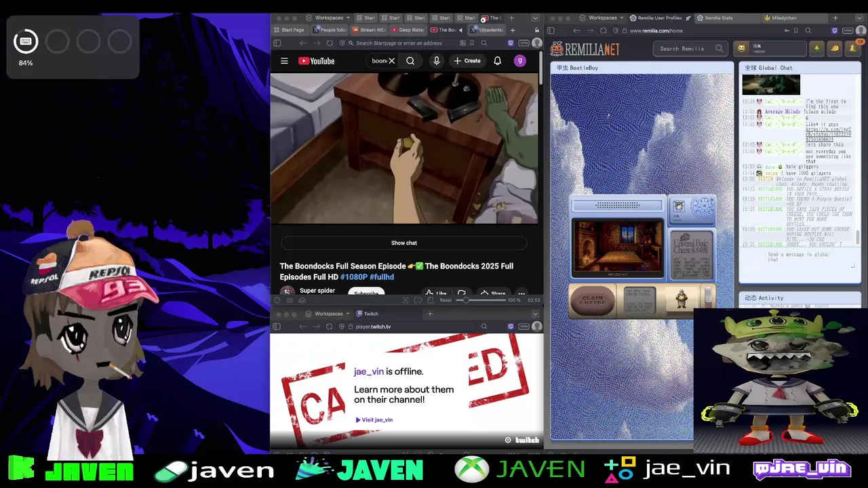The width and height of the screenshot is (868, 488).
Task: Click the macOS keyboard battery indicator
Action: coord(26,42)
